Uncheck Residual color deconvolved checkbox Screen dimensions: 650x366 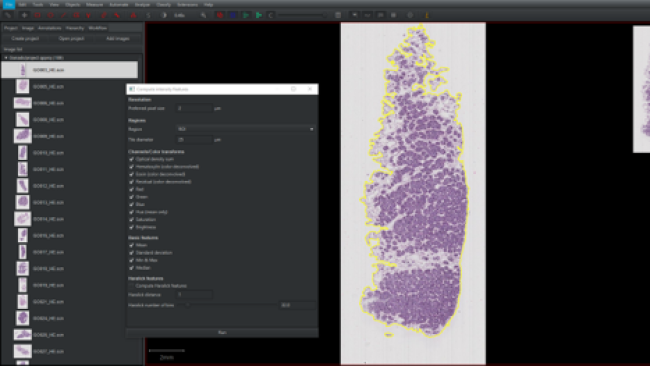coord(131,182)
